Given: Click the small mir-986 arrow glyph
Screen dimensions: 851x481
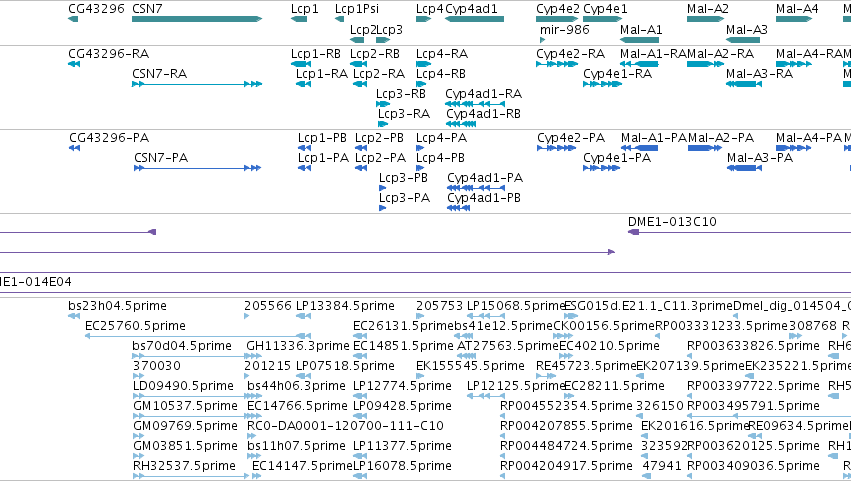Looking at the screenshot, I should pos(542,40).
